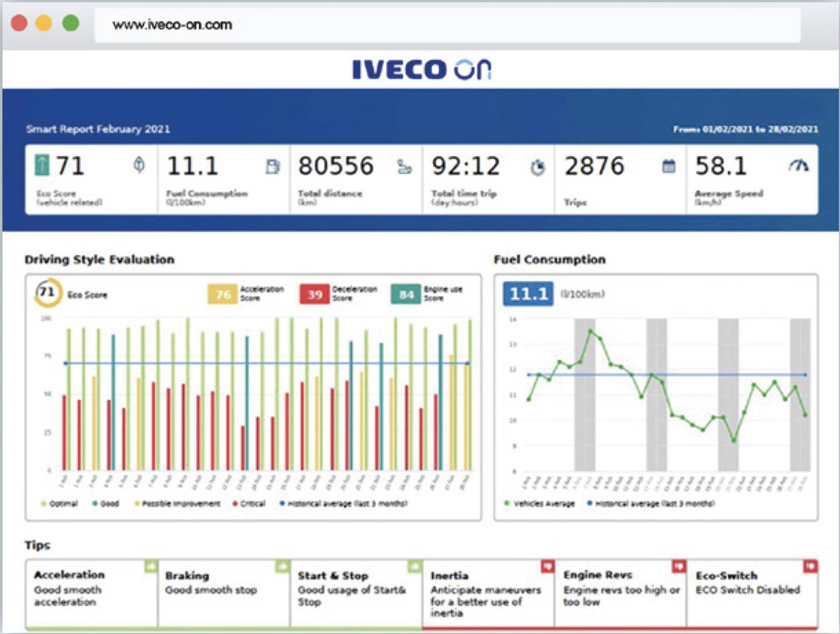Click the browser address bar www.iveco-on.com
Screen dimensions: 840x634
click(447, 24)
